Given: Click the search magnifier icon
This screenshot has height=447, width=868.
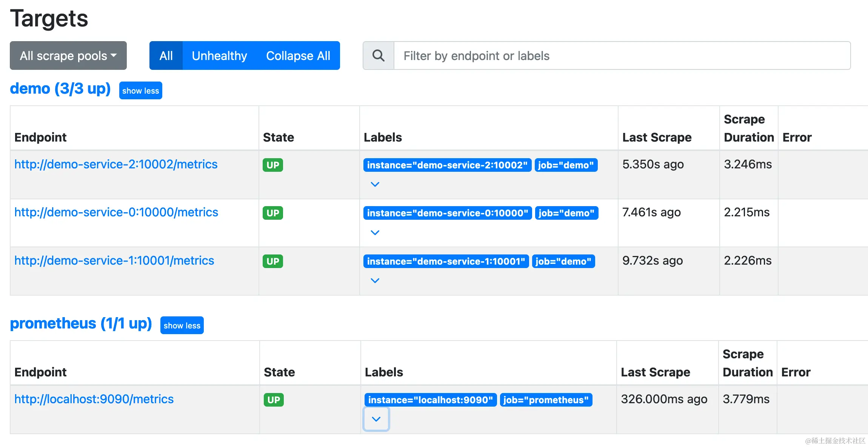Looking at the screenshot, I should pos(378,55).
